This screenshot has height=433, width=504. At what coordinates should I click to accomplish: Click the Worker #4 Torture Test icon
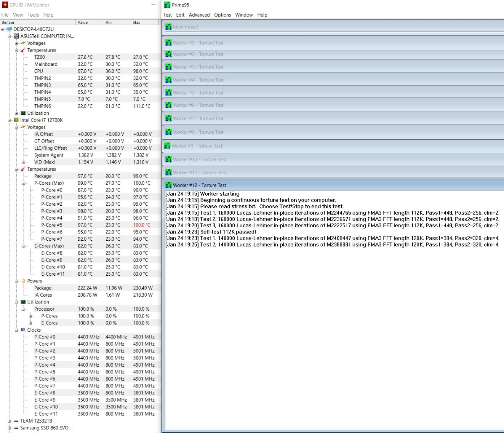pyautogui.click(x=168, y=80)
